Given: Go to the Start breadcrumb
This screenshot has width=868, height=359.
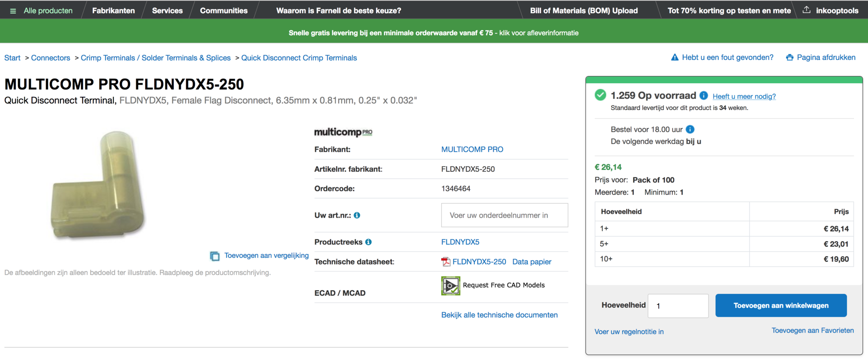Looking at the screenshot, I should (x=12, y=58).
